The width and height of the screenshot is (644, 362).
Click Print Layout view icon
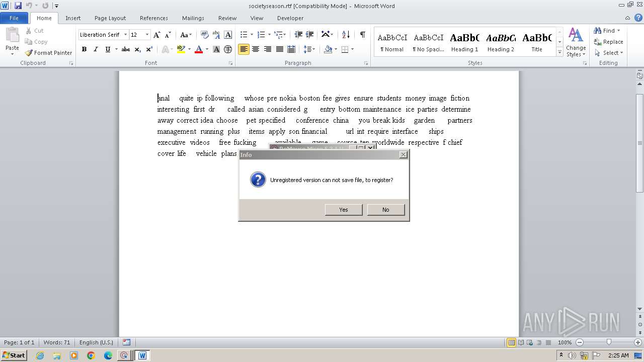coord(511,342)
